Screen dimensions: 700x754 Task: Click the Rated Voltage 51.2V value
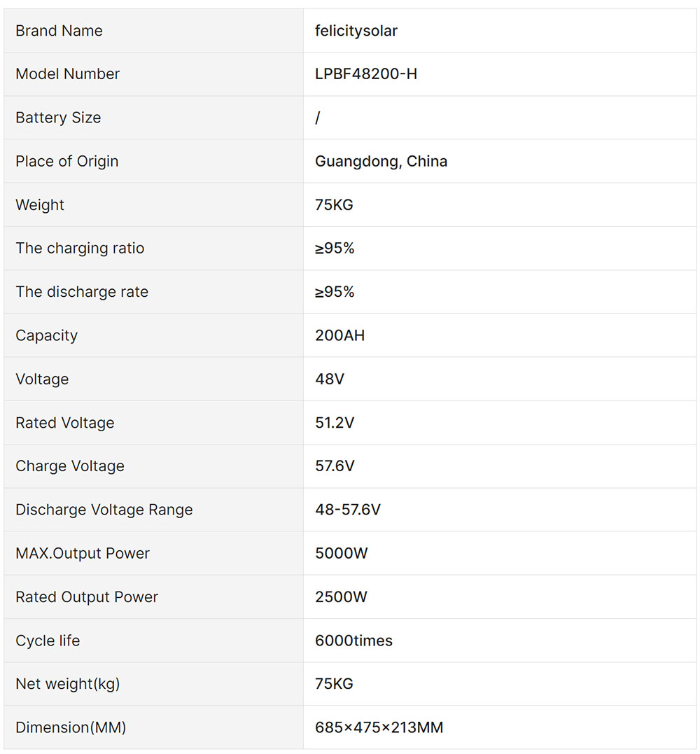click(335, 423)
